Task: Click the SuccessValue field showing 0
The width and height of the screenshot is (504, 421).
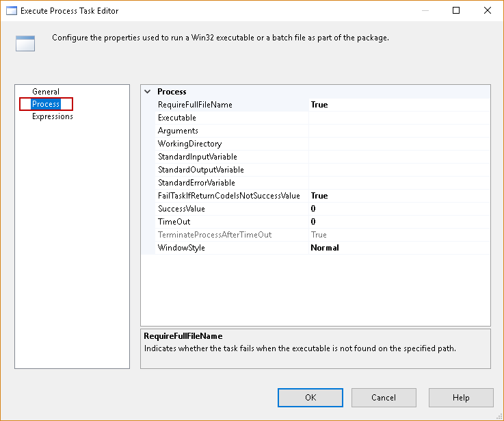Action: [399, 209]
